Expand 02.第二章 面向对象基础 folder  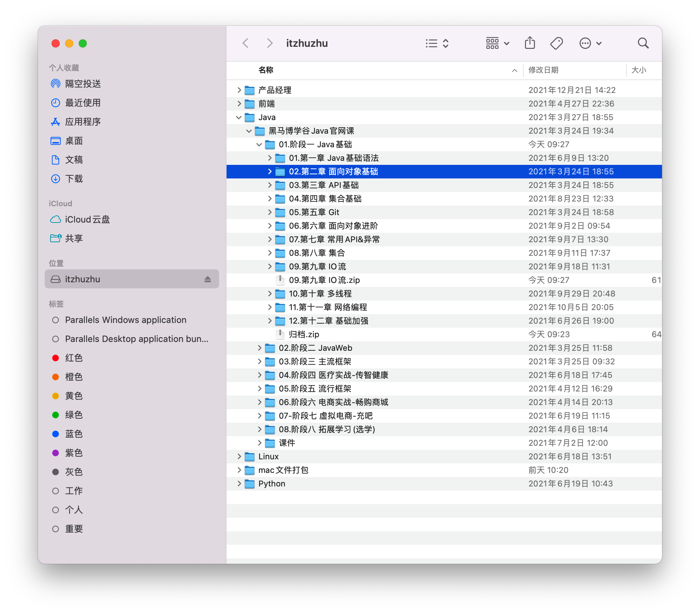270,171
